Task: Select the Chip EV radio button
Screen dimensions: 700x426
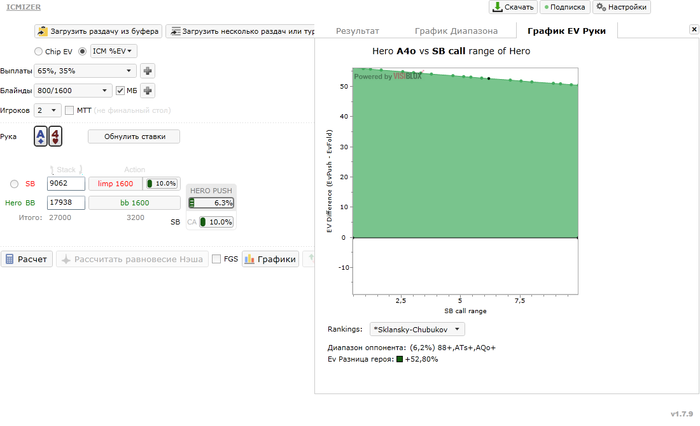Action: [38, 51]
